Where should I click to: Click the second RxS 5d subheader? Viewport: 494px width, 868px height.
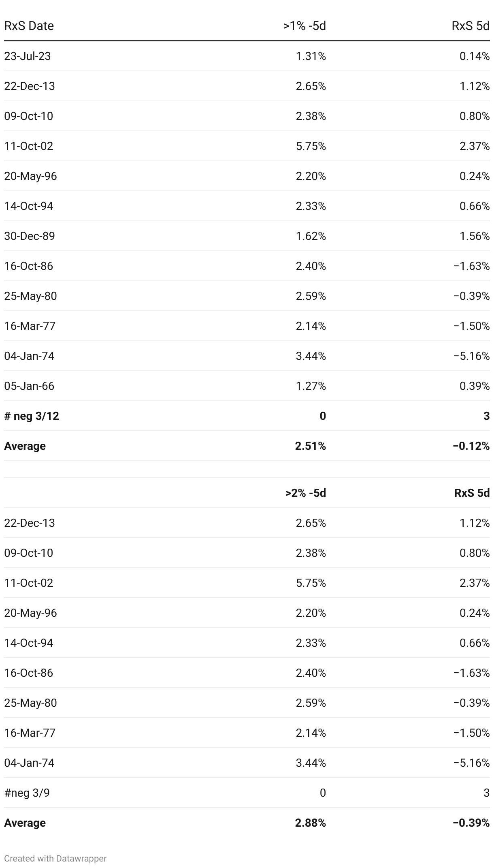pos(472,493)
